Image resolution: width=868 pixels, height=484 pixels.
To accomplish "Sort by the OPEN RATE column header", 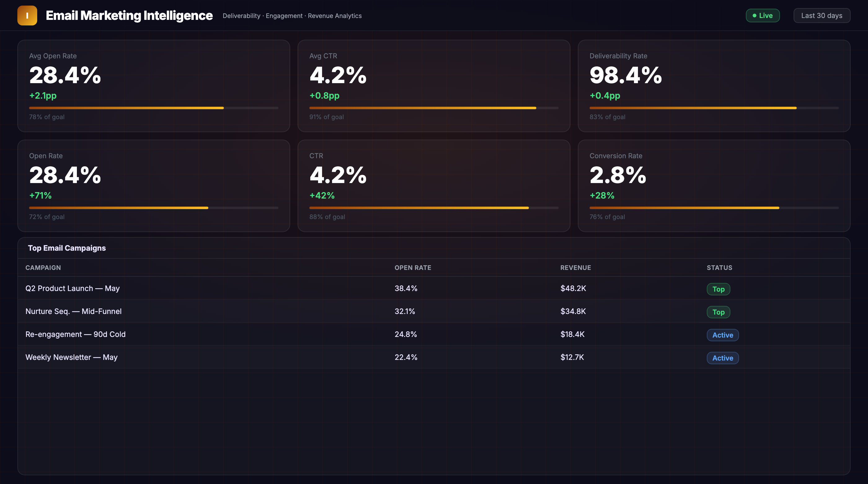I will click(413, 267).
